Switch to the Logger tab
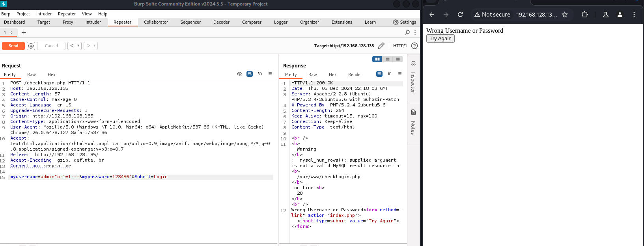 (281, 22)
